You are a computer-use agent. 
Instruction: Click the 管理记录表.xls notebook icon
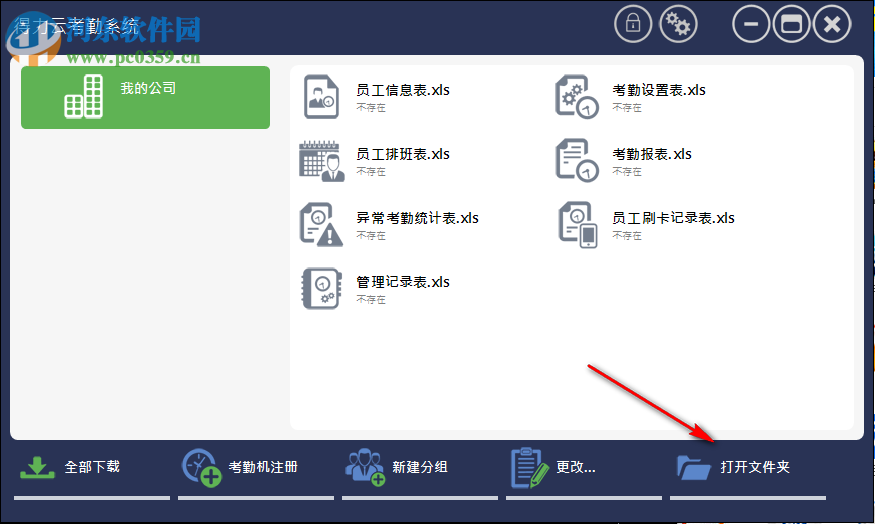321,289
